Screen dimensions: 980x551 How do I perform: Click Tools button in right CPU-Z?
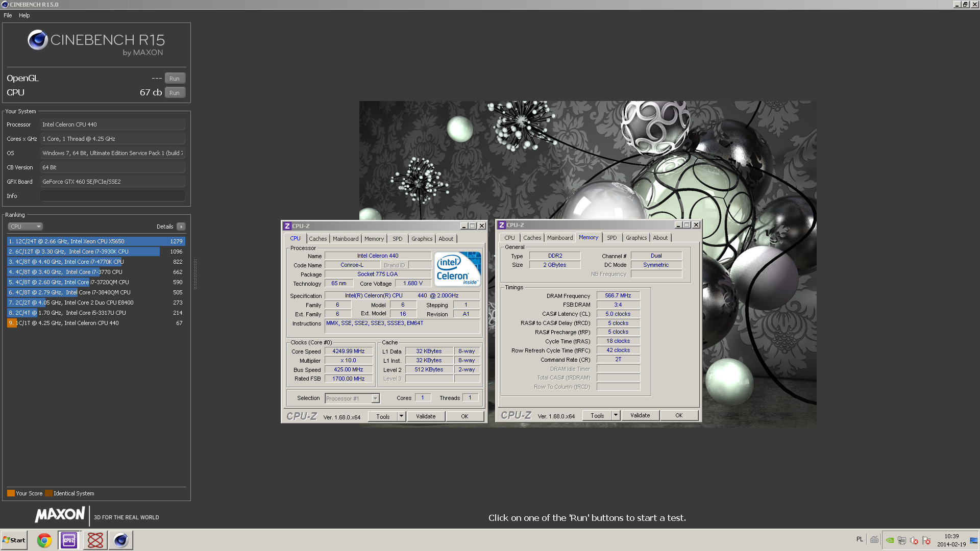point(597,416)
